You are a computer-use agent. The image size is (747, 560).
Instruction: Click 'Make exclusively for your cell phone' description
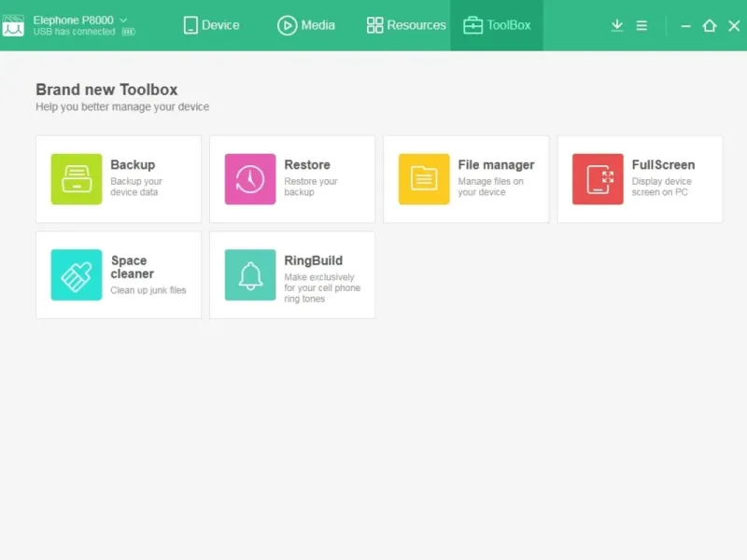click(322, 287)
